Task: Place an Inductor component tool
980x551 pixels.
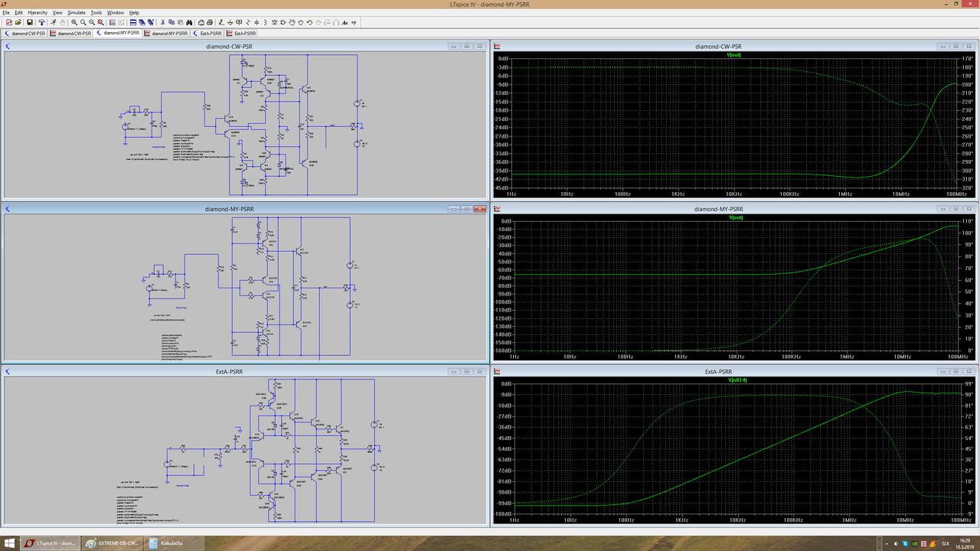Action: 265,22
